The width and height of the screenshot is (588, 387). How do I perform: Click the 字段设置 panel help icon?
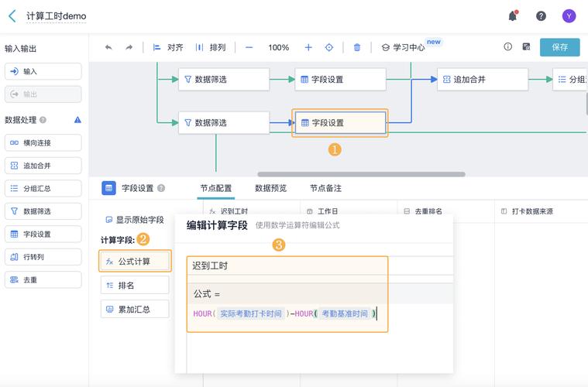tap(161, 188)
